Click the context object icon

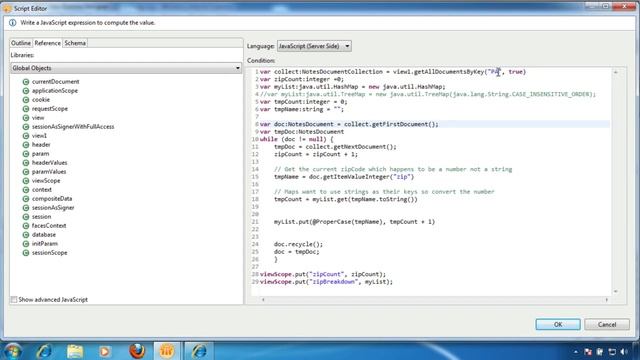(26, 189)
